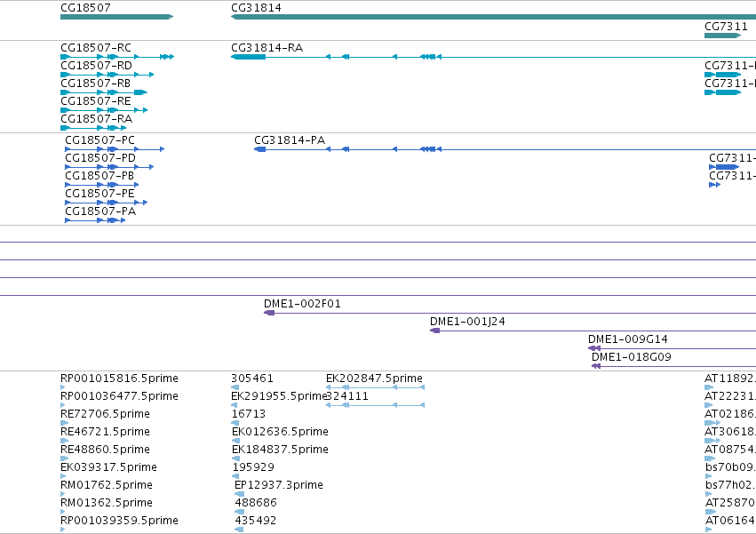Select the DME1-018G09 clone feature
756x534 pixels.
673,366
